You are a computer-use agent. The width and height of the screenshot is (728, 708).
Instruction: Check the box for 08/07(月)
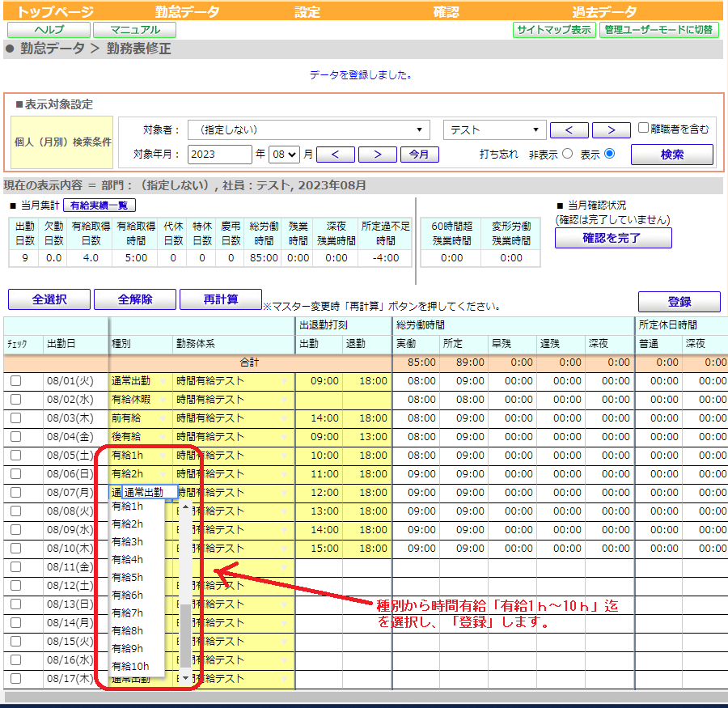pyautogui.click(x=16, y=493)
